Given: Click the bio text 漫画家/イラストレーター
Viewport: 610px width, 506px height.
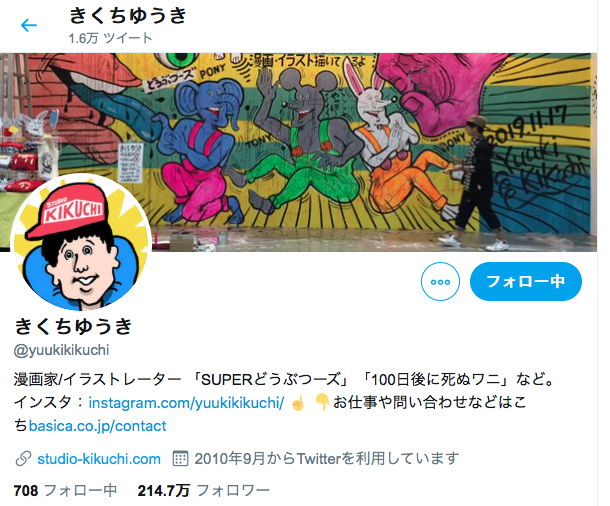Looking at the screenshot, I should coord(98,380).
